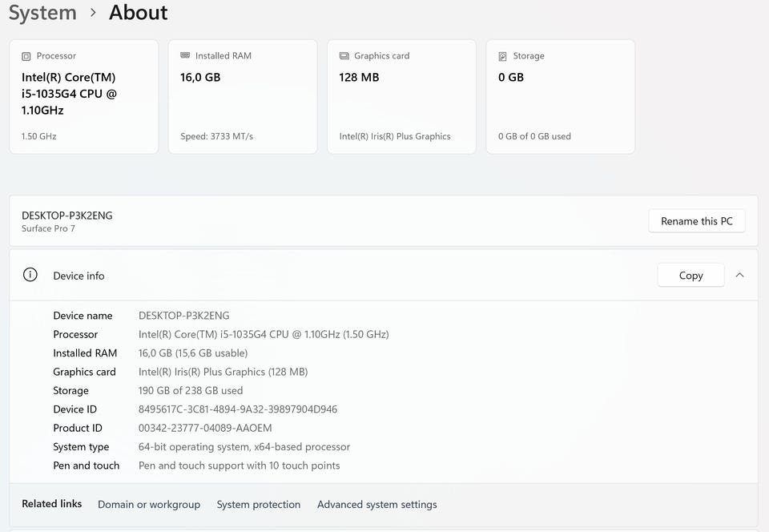Click the Device info circle icon
Viewport: 769px width, 532px height.
coord(30,275)
